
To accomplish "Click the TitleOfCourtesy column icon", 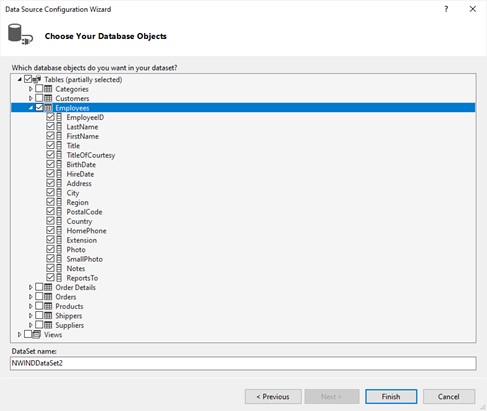I will (x=59, y=155).
